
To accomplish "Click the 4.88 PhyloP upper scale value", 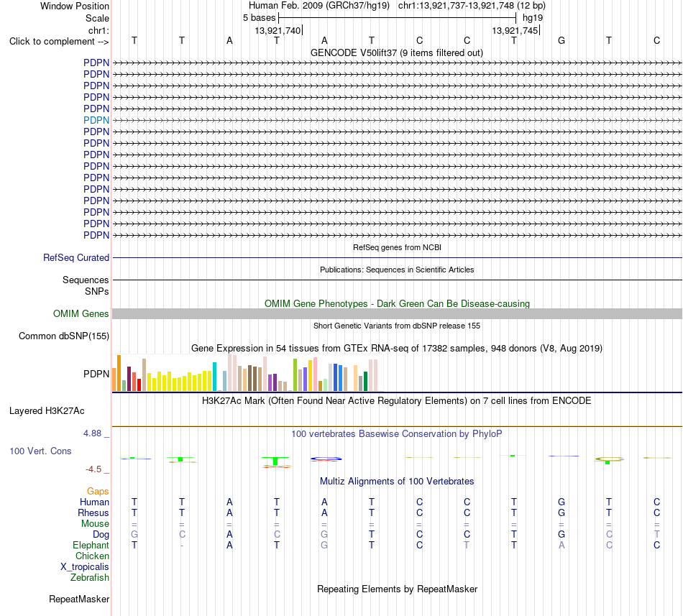I will pos(92,433).
